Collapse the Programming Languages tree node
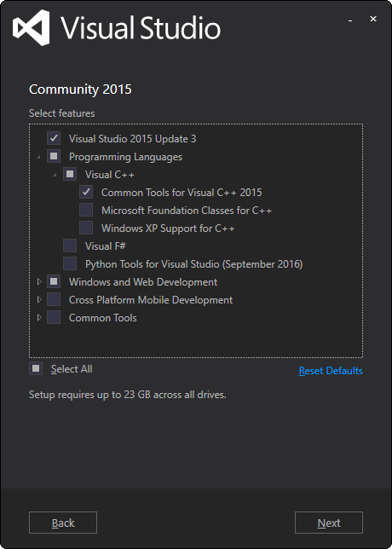This screenshot has height=549, width=392. point(38,157)
